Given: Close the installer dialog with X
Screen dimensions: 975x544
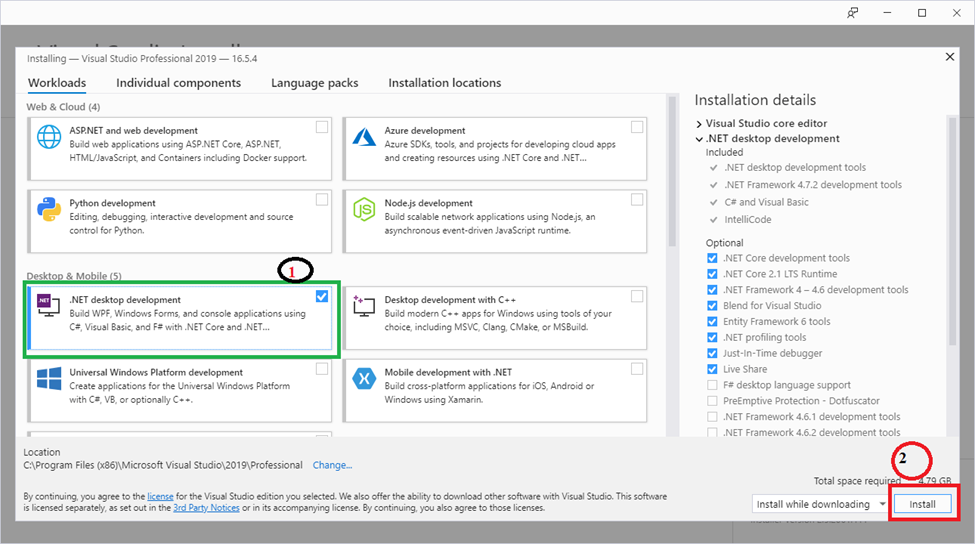Looking at the screenshot, I should (950, 57).
